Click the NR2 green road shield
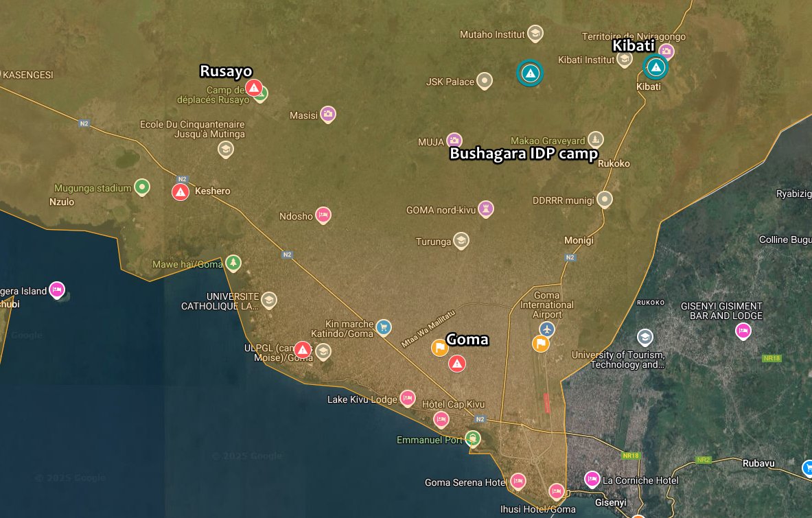The image size is (812, 518). point(704,460)
